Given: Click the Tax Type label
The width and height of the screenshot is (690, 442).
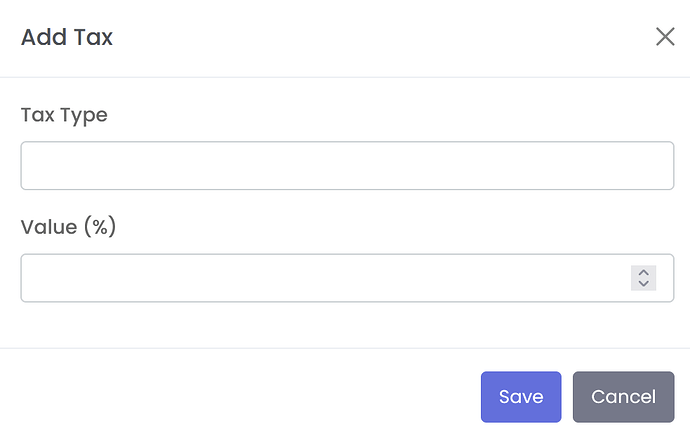Looking at the screenshot, I should [64, 115].
